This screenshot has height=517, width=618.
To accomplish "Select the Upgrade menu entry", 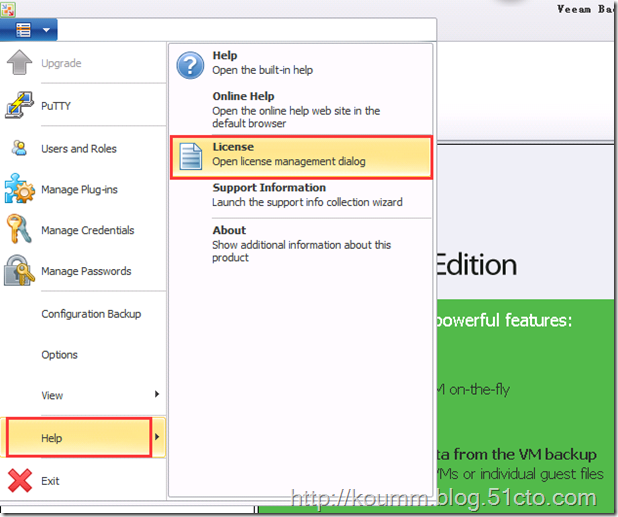I will [83, 63].
